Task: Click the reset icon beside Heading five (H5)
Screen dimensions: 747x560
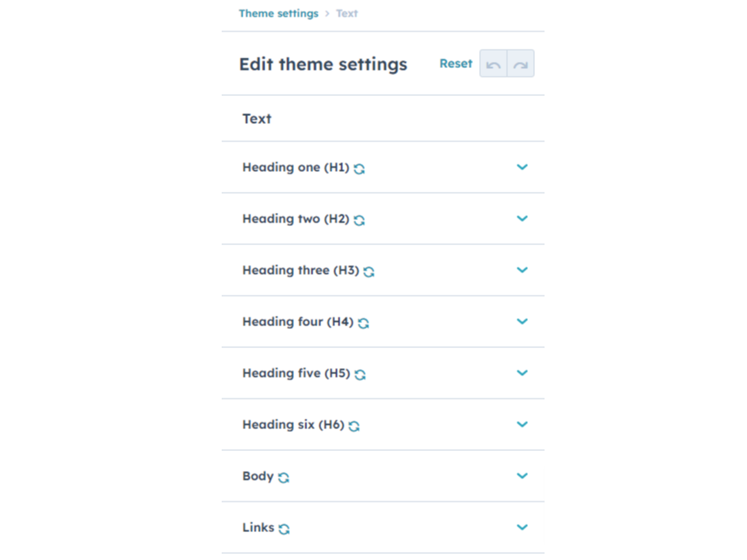Action: [x=360, y=373]
